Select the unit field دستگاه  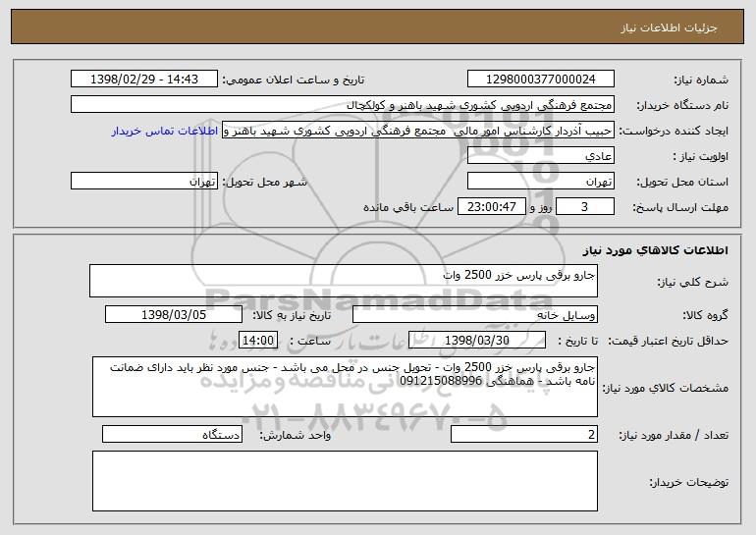[172, 434]
